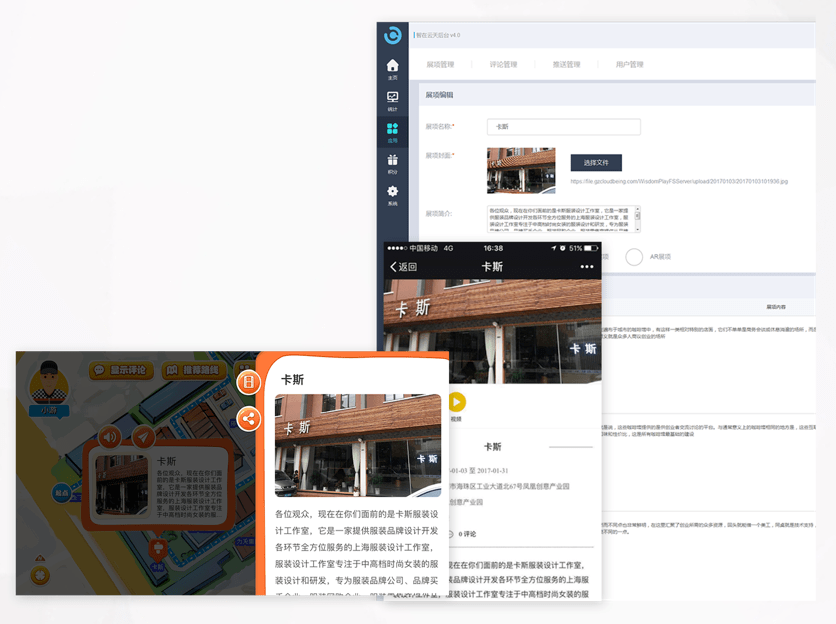836x624 pixels.
Task: Click the exhibit cover thumbnail in the admin form
Action: [521, 170]
